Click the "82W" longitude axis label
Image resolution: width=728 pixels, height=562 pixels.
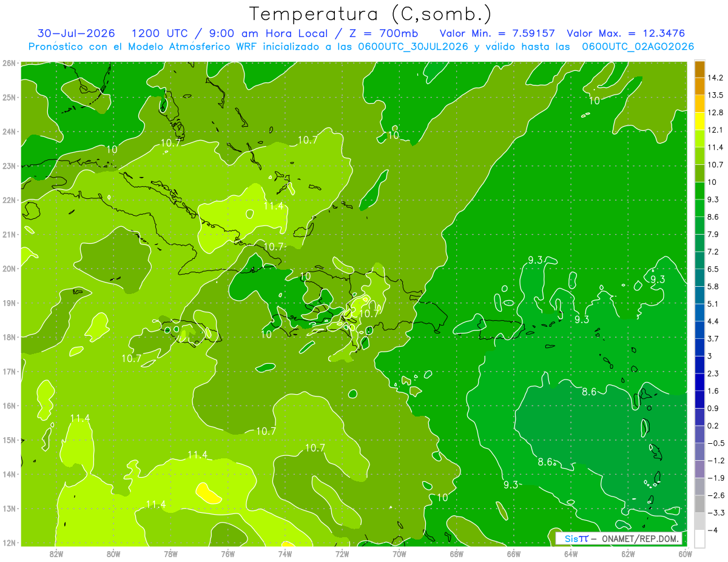[56, 554]
